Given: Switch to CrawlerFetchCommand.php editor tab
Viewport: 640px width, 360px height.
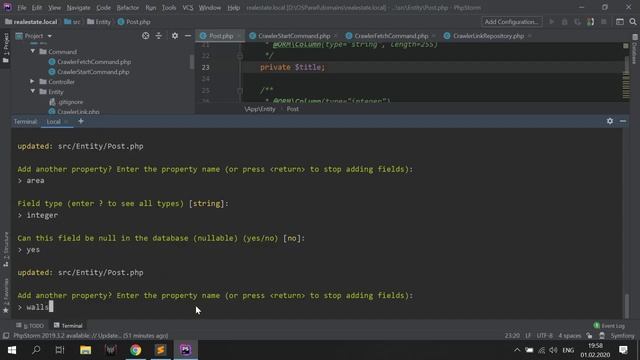Looking at the screenshot, I should pos(391,36).
